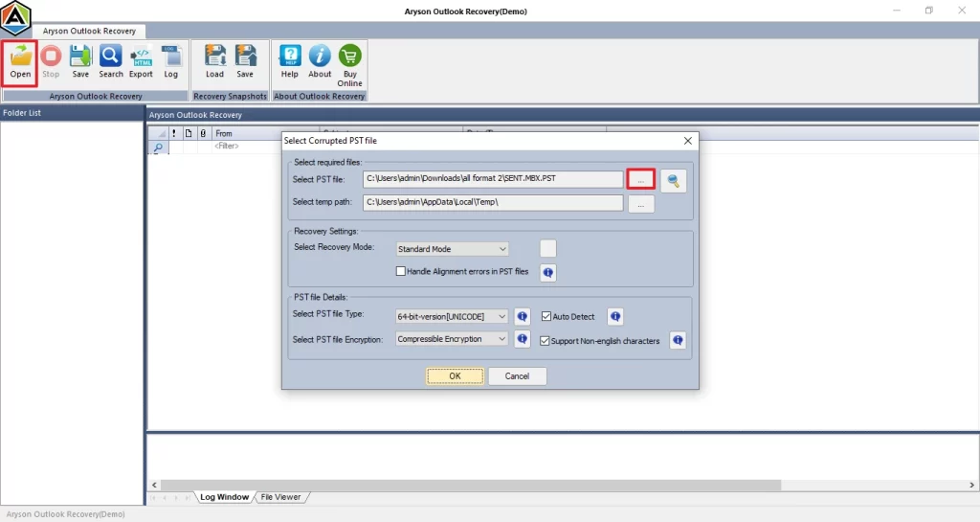This screenshot has width=980, height=522.
Task: Uncheck Support Non-english characters
Action: [546, 341]
